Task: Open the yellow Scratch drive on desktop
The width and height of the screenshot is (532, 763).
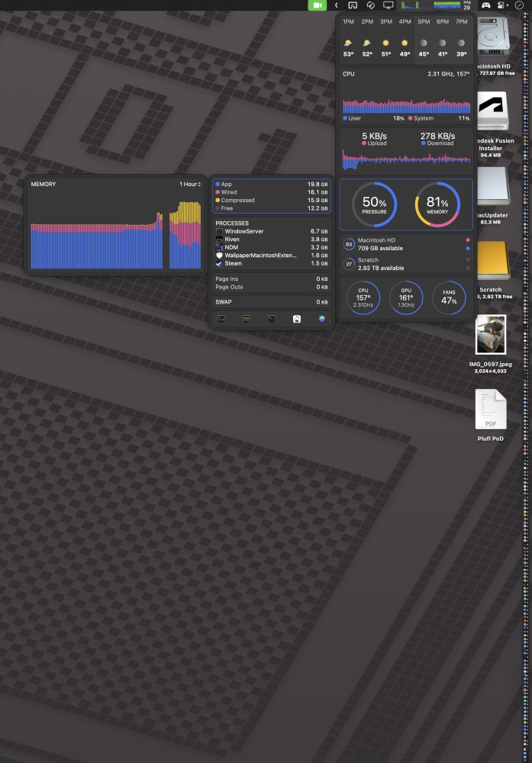Action: pyautogui.click(x=491, y=263)
